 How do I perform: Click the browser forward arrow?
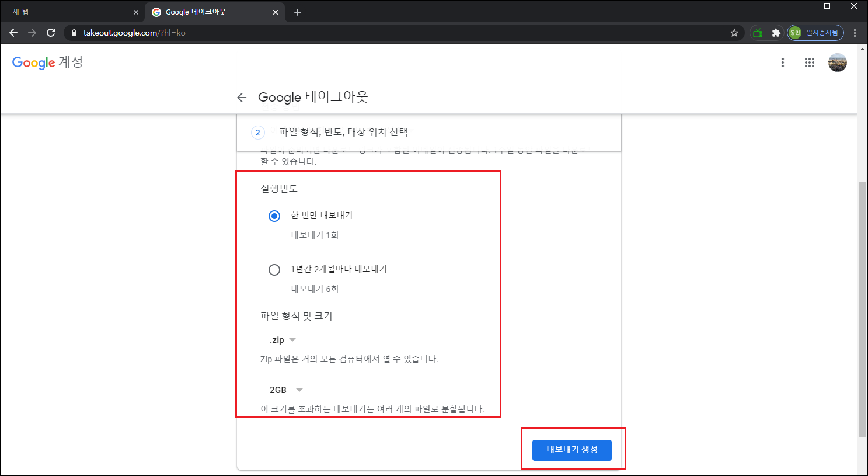[x=32, y=33]
